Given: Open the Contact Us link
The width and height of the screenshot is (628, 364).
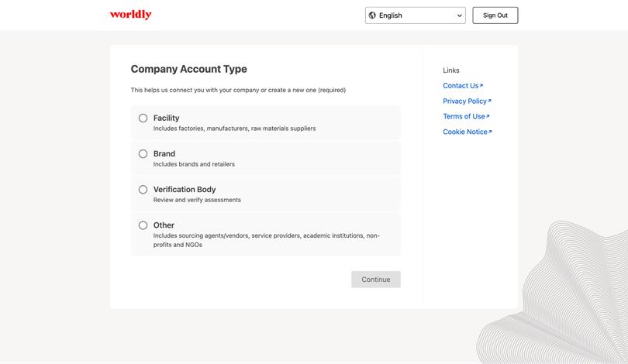Looking at the screenshot, I should pos(461,86).
